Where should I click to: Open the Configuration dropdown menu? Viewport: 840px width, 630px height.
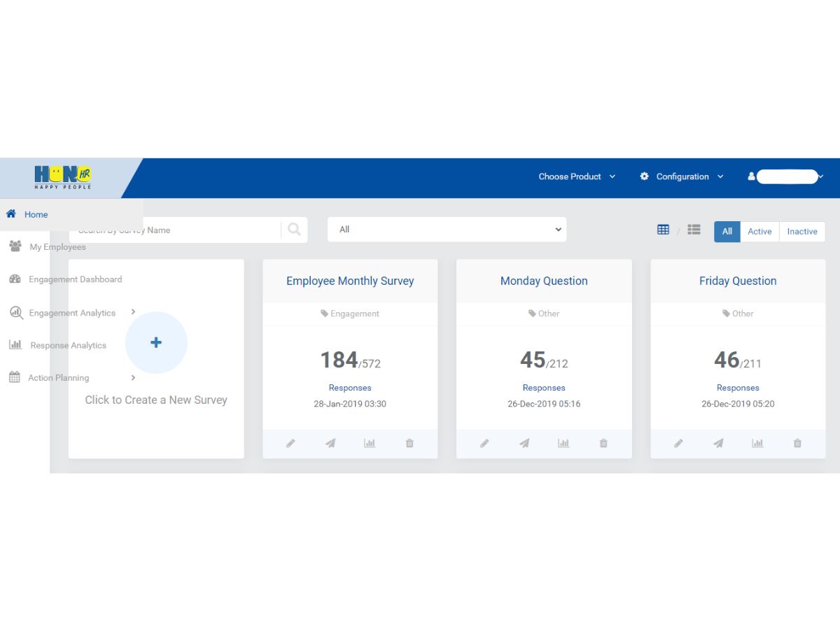click(682, 176)
